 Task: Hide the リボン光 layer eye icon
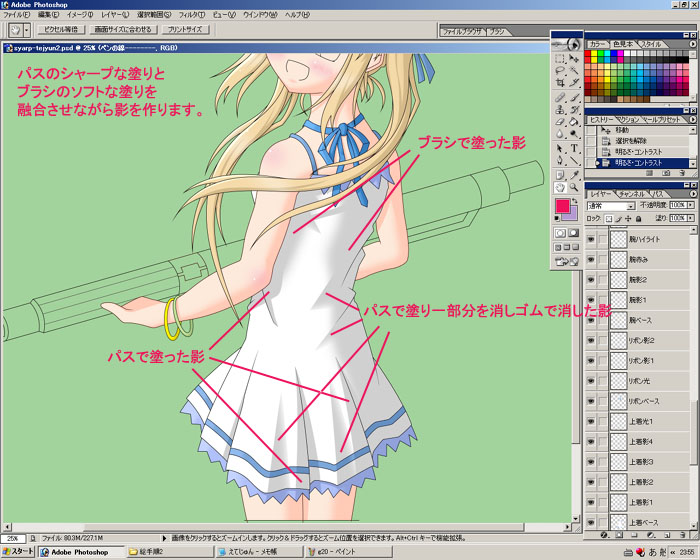[x=591, y=381]
